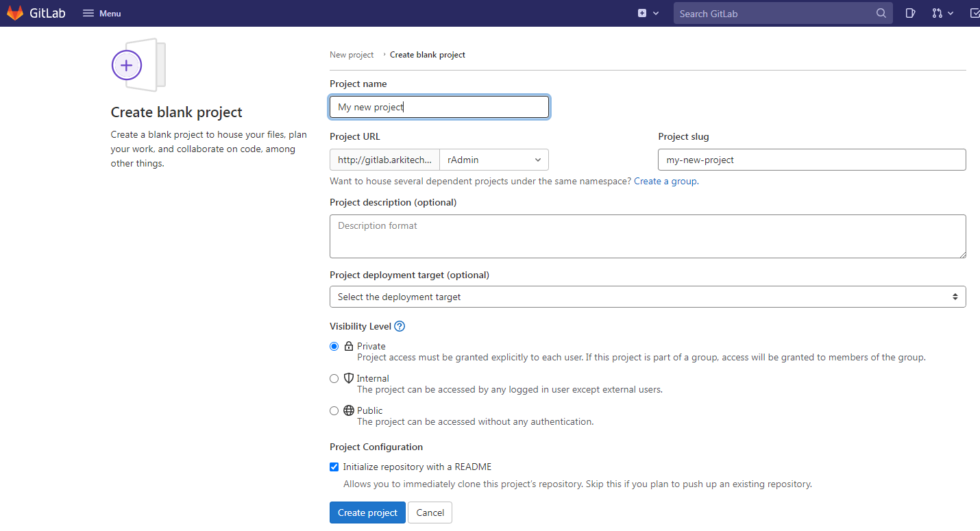Select the Private visibility level

click(x=334, y=346)
